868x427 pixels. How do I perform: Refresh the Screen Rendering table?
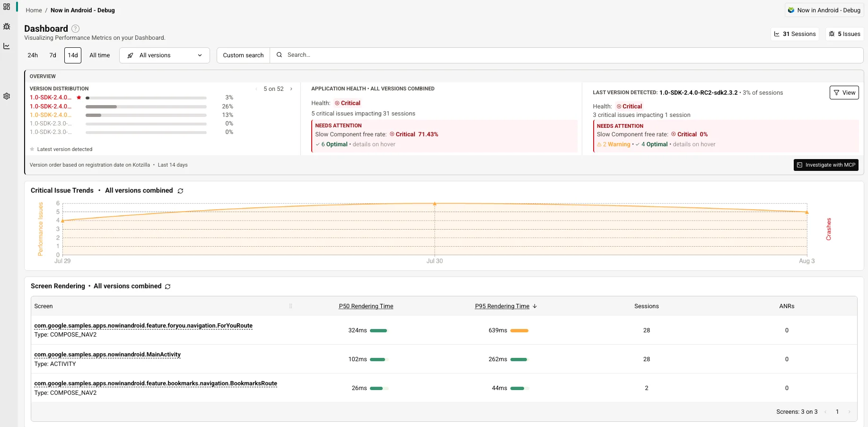167,286
